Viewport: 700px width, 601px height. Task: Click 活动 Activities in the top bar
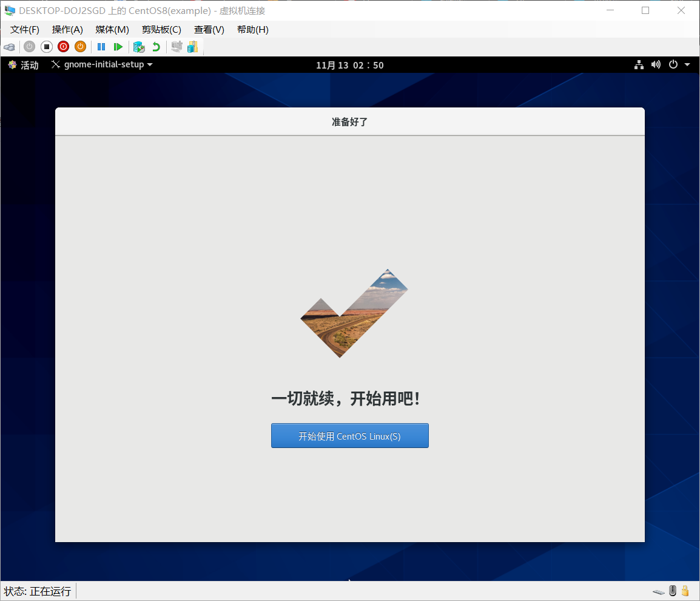point(24,65)
